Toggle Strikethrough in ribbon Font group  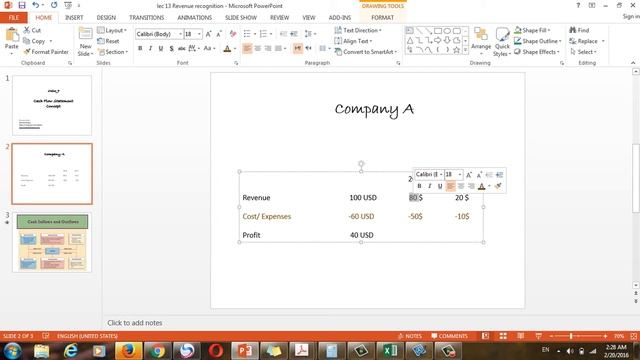182,49
